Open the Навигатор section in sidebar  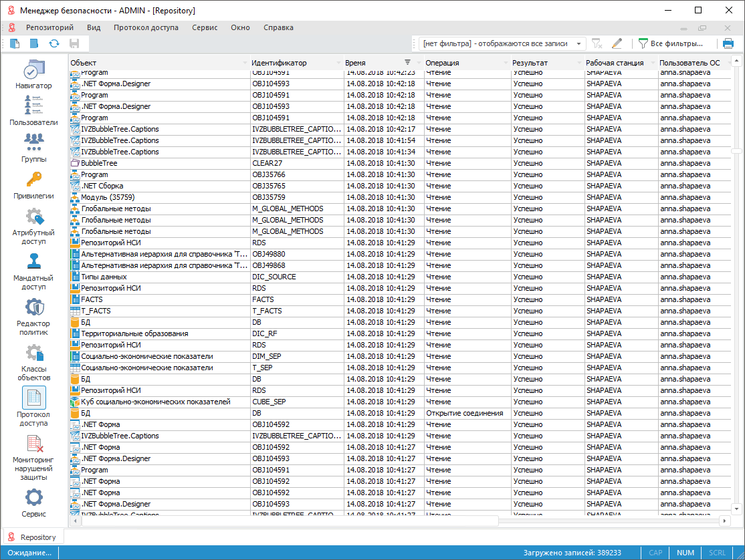[33, 75]
